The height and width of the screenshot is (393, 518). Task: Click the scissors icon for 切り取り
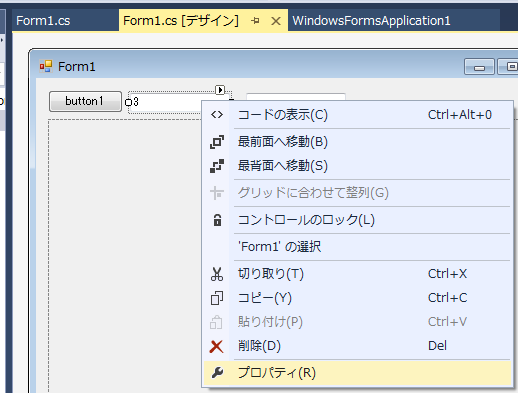click(217, 274)
